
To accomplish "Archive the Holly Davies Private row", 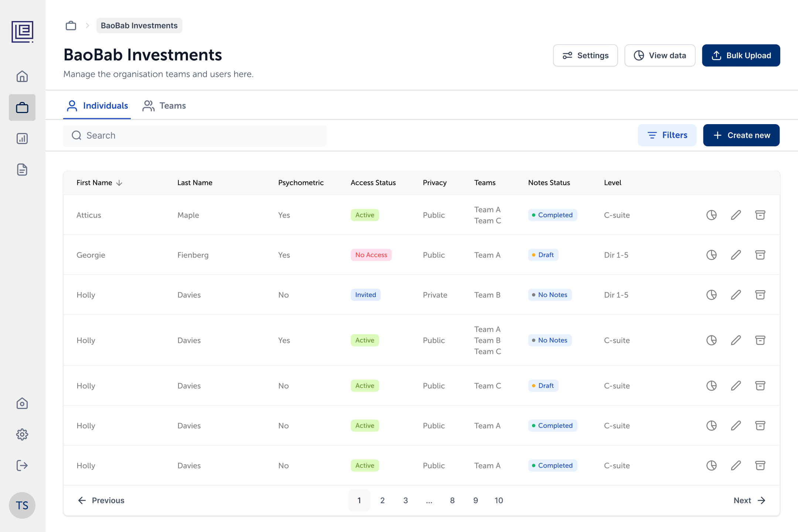I will coord(760,295).
